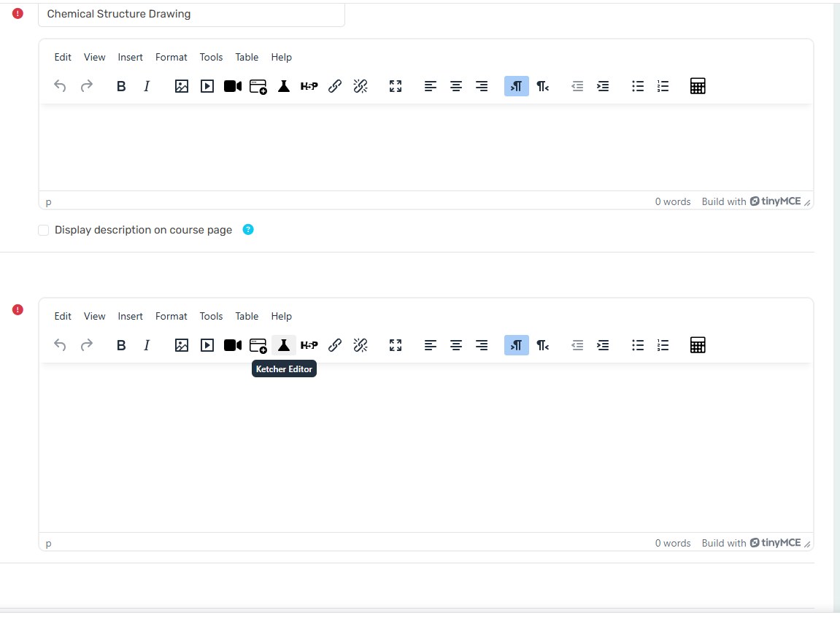840x621 pixels.
Task: Open H5P in the upper editor toolbar
Action: pyautogui.click(x=309, y=86)
